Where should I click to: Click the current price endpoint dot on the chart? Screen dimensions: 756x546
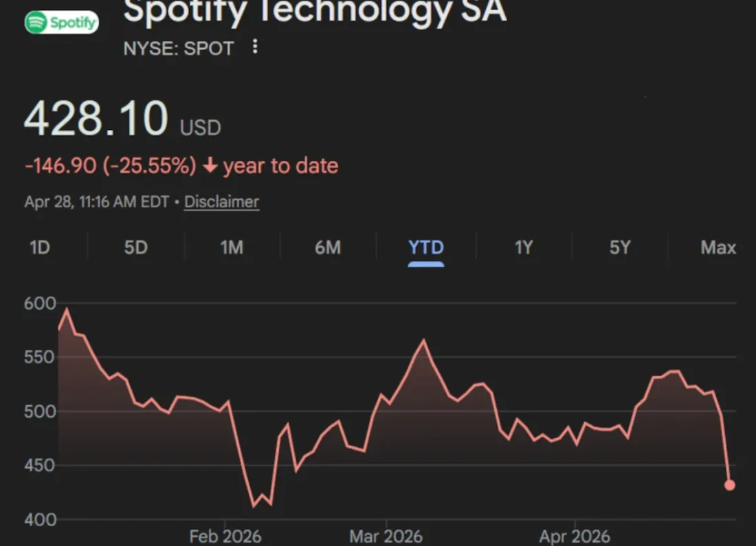[x=731, y=484]
